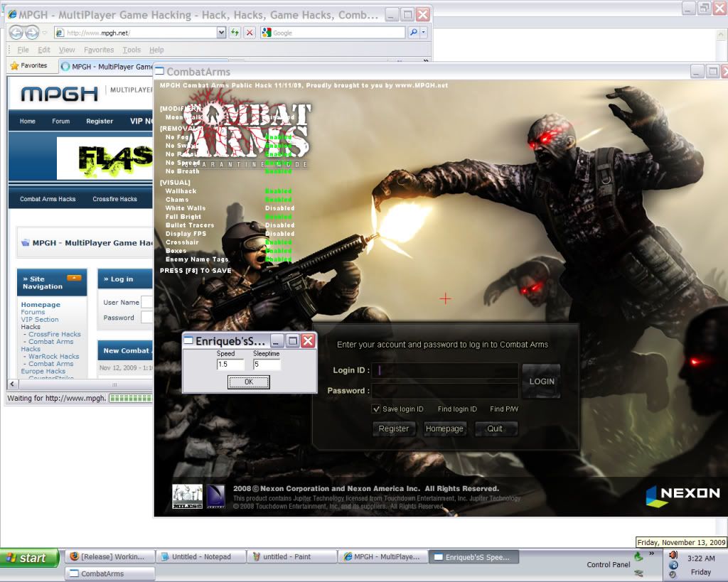728x582 pixels.
Task: Click the IE toolbar overflow chevron
Action: [x=426, y=60]
